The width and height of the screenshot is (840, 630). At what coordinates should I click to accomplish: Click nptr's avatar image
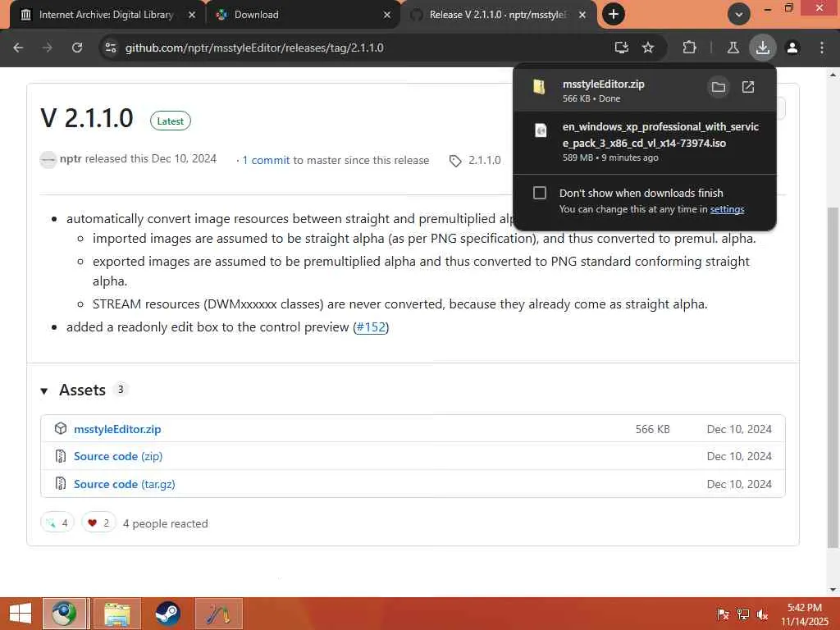click(x=48, y=160)
